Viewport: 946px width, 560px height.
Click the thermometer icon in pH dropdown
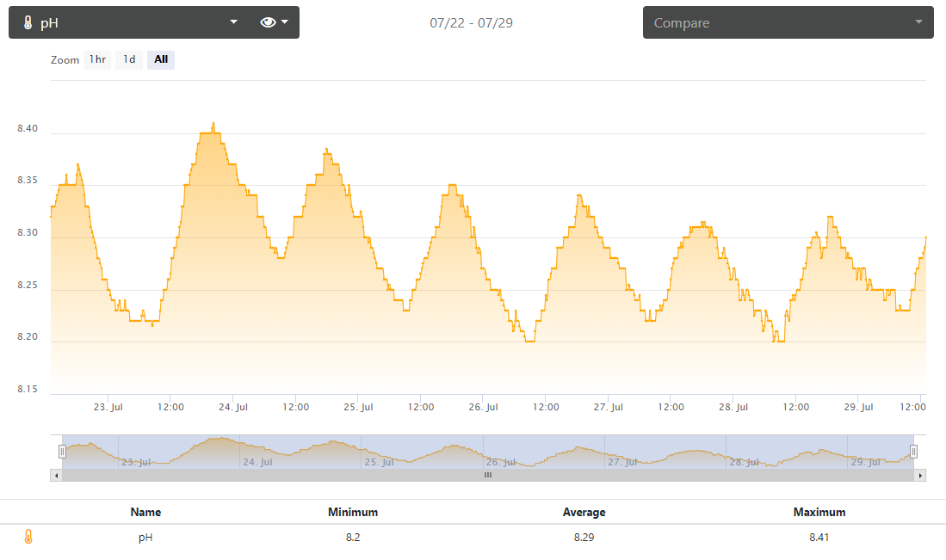pos(28,23)
